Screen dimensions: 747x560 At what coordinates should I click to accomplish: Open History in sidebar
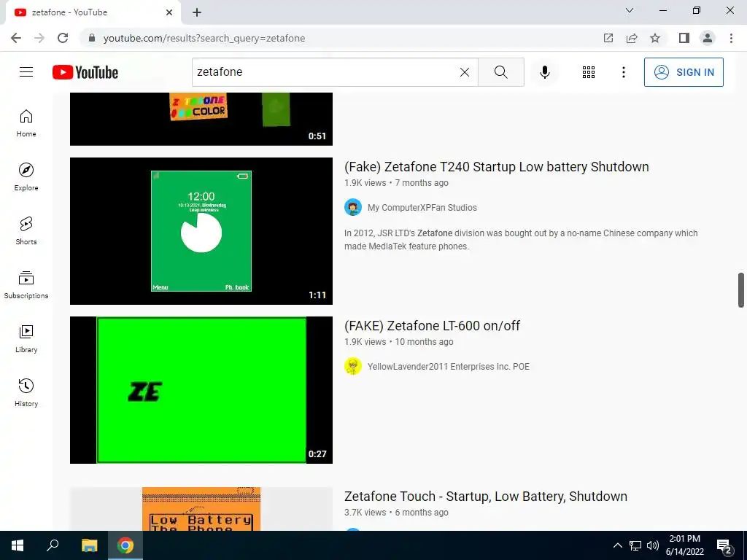(x=26, y=392)
